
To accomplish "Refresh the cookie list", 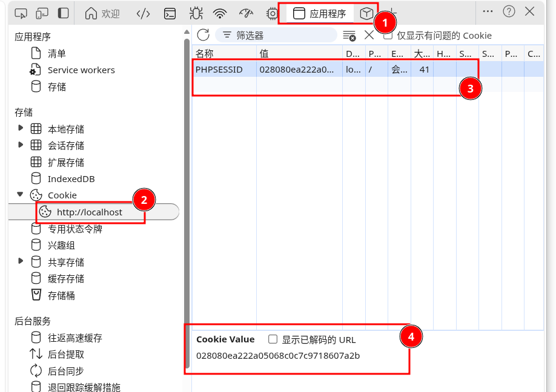I will point(203,35).
